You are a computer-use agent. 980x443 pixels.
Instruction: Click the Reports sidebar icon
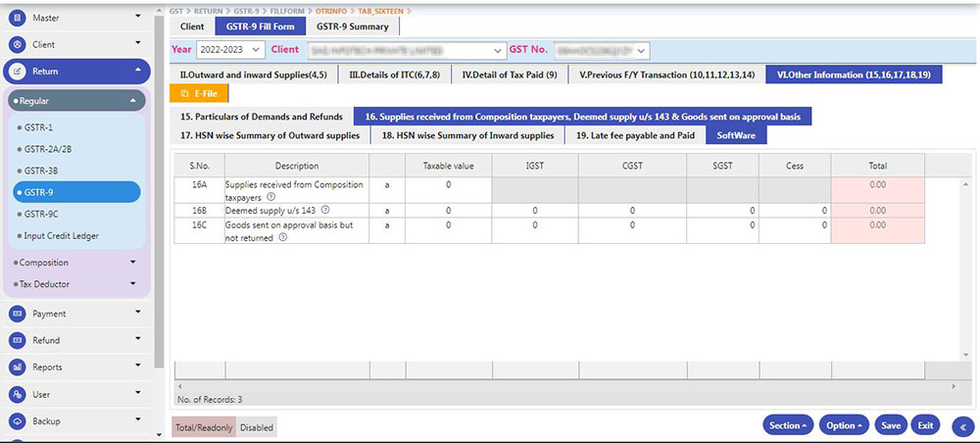coord(18,368)
